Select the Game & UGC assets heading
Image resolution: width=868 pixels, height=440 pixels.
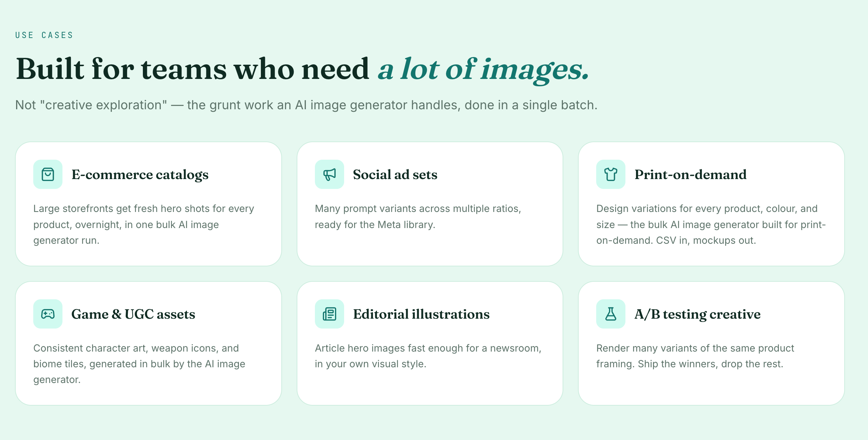point(133,314)
